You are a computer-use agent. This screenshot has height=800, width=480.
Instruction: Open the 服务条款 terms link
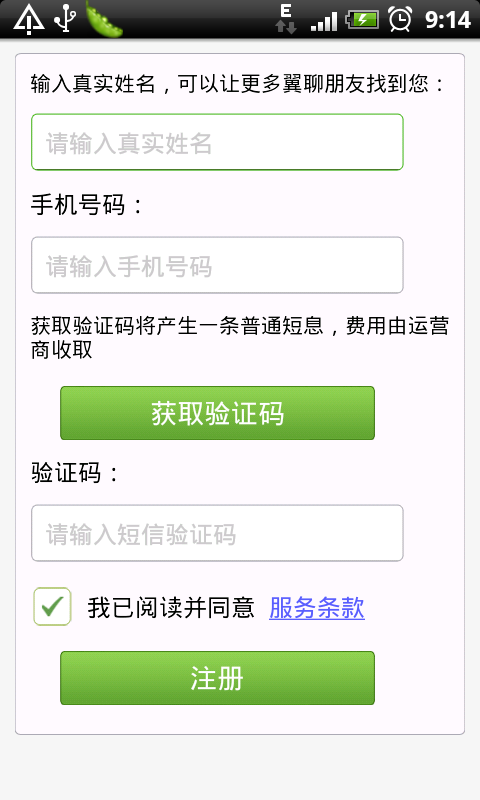click(317, 608)
